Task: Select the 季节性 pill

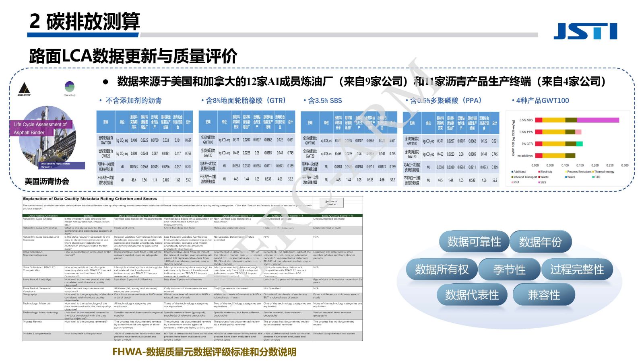Action: [x=509, y=269]
